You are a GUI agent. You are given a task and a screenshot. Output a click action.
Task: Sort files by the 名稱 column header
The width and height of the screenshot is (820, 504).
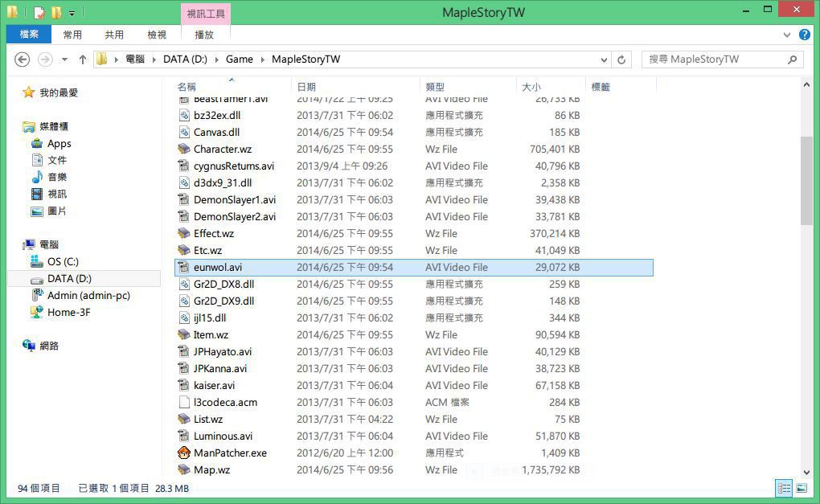[232, 87]
